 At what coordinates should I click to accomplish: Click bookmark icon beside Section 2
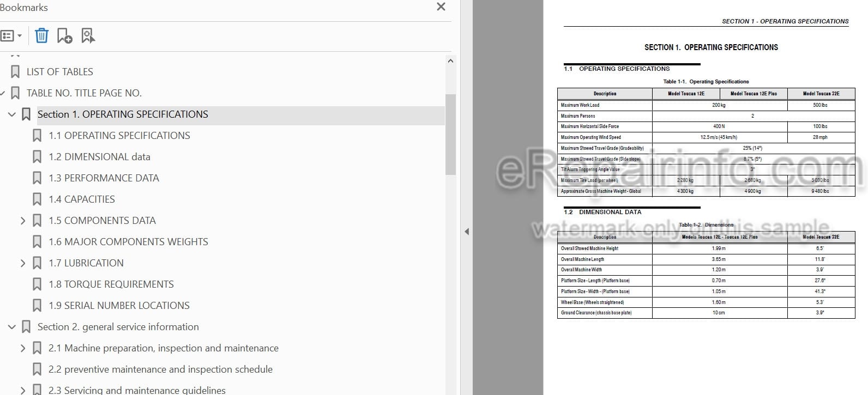click(x=26, y=327)
